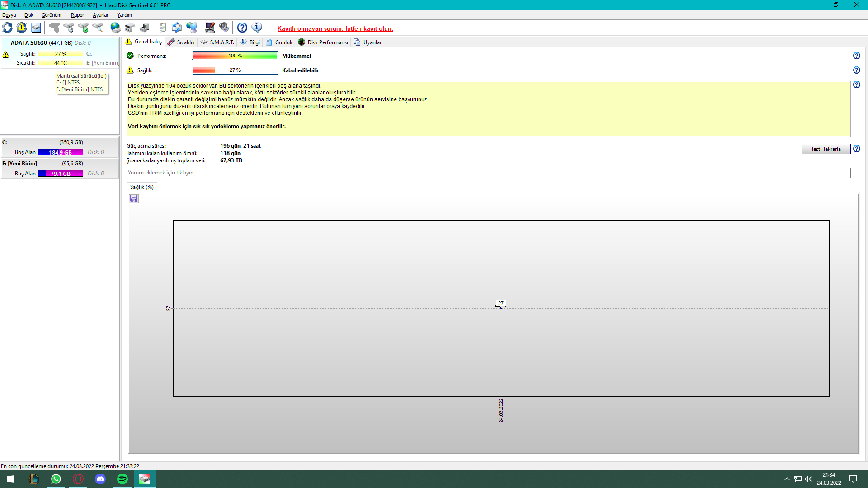Open the Sıcaklık tab
This screenshot has width=868, height=488.
tap(181, 42)
